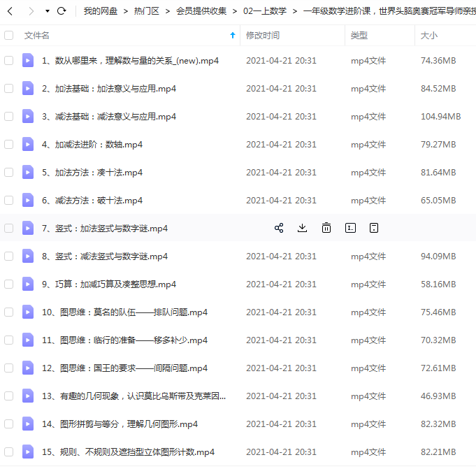Open 8、竖式:减法竖式与数字谜.mp4

[x=105, y=256]
